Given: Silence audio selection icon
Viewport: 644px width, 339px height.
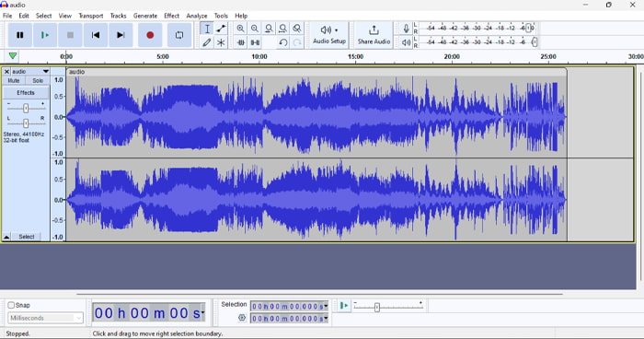Looking at the screenshot, I should [255, 42].
